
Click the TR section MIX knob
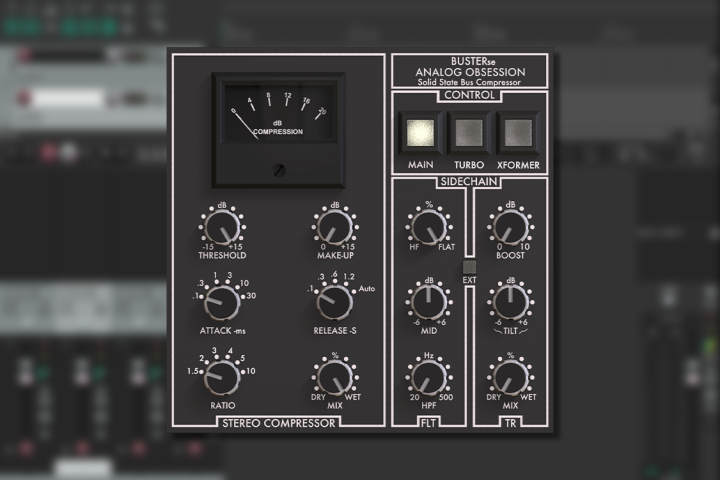click(x=510, y=378)
